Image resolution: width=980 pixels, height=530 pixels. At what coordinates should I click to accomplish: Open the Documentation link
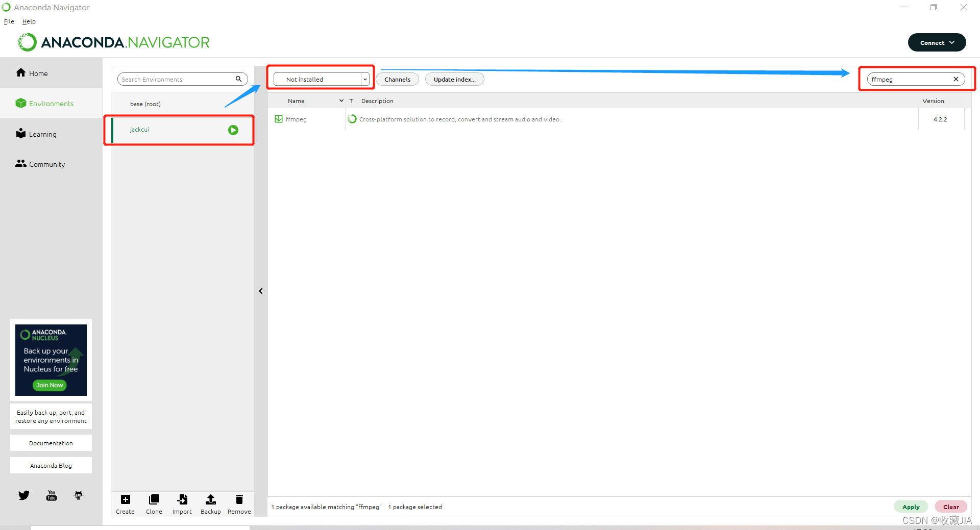coord(51,443)
